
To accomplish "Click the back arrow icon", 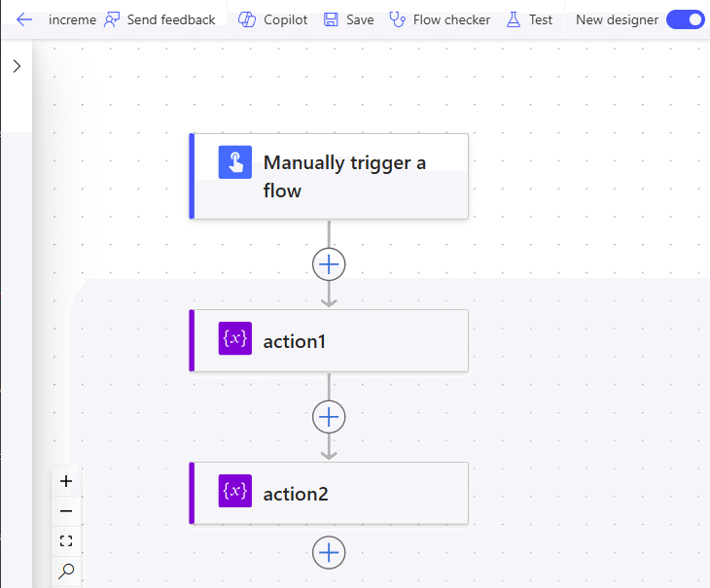I will pos(24,19).
